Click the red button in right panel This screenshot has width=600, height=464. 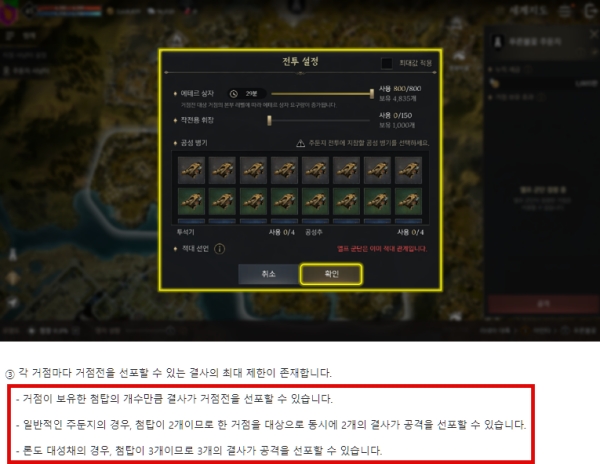click(543, 304)
